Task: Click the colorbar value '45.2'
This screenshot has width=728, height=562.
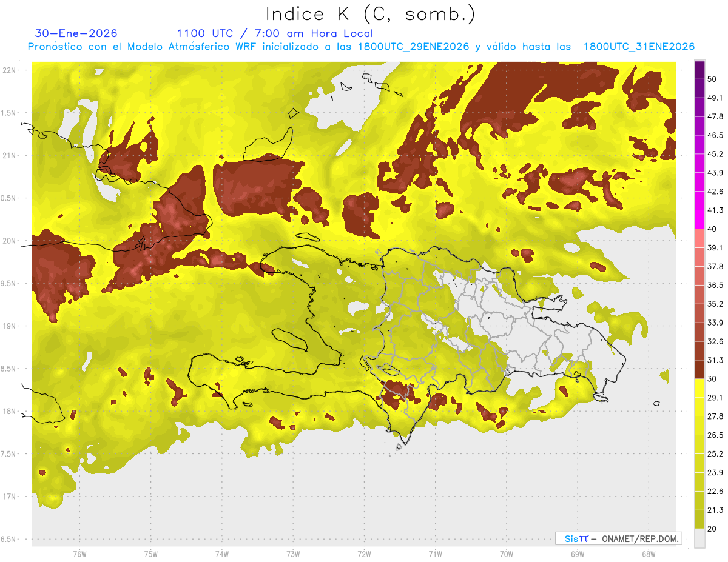Action: [x=715, y=154]
